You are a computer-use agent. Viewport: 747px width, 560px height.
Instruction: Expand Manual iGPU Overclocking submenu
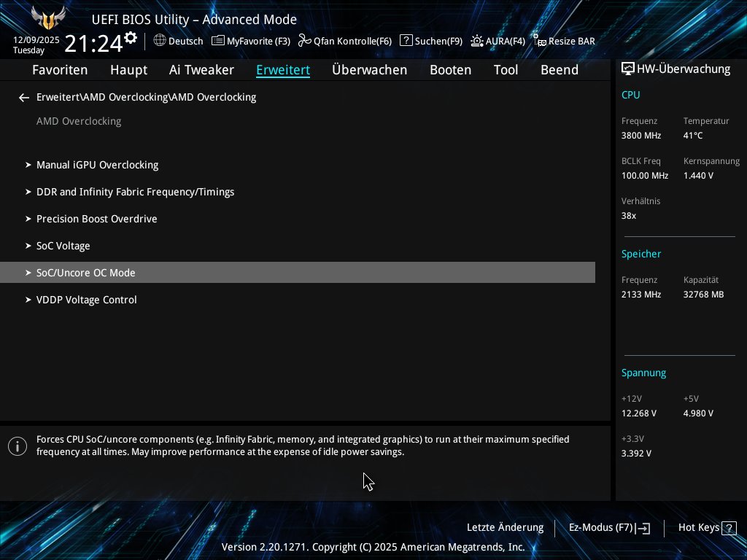(298, 165)
